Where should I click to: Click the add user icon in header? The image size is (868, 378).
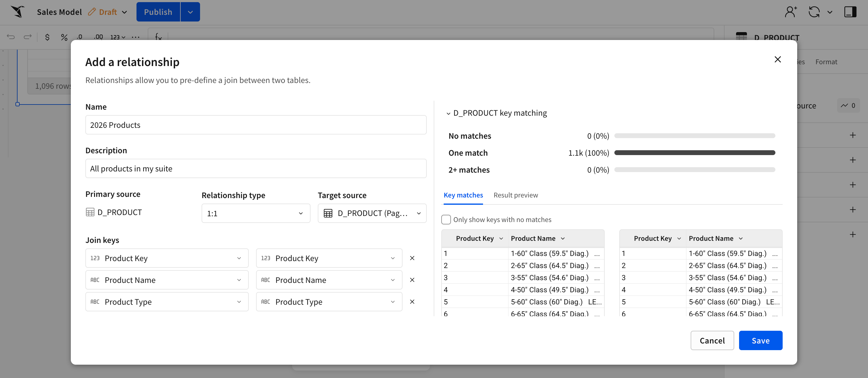[x=790, y=12]
